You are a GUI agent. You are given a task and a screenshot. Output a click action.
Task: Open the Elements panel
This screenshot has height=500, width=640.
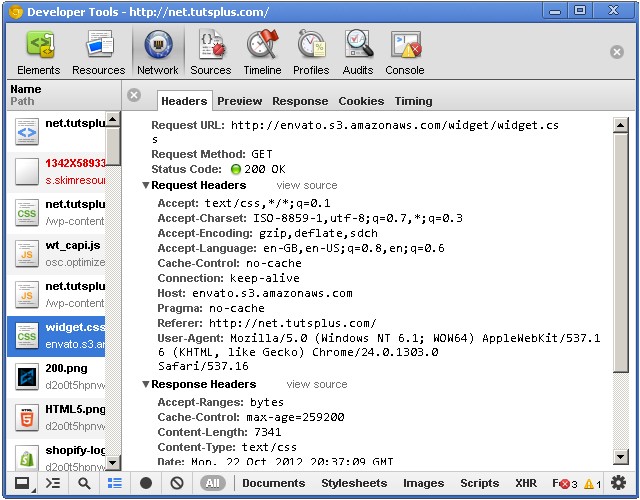(x=39, y=53)
